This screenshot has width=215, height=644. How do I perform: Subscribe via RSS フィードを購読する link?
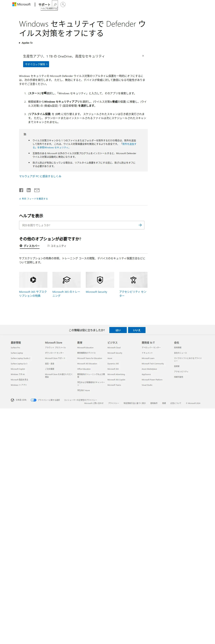[x=33, y=199]
